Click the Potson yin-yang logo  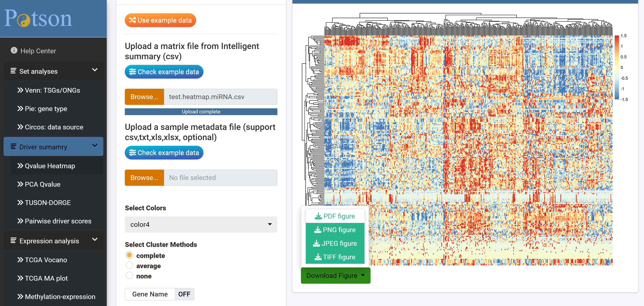(24, 20)
